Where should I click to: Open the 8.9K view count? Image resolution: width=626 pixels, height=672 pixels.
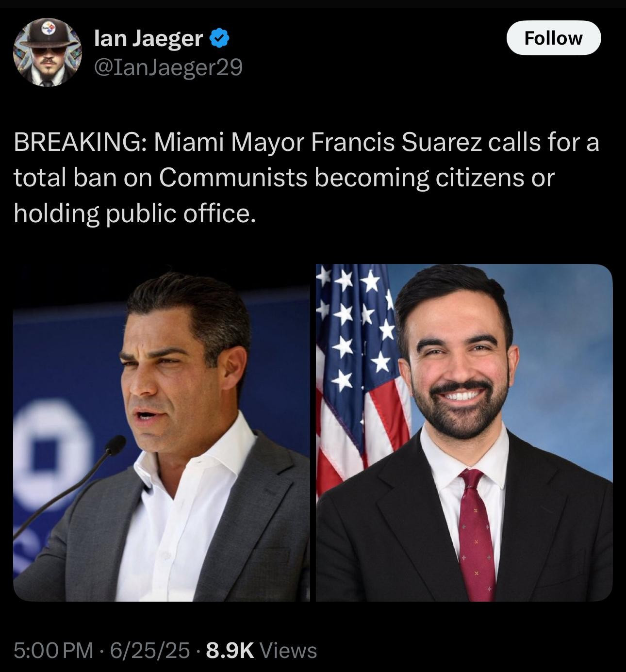pyautogui.click(x=230, y=650)
